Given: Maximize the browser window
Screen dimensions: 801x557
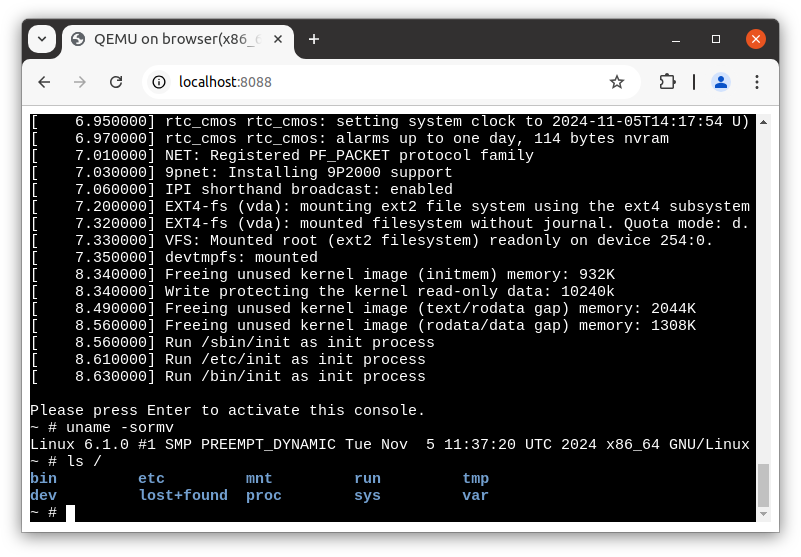Looking at the screenshot, I should 716,39.
